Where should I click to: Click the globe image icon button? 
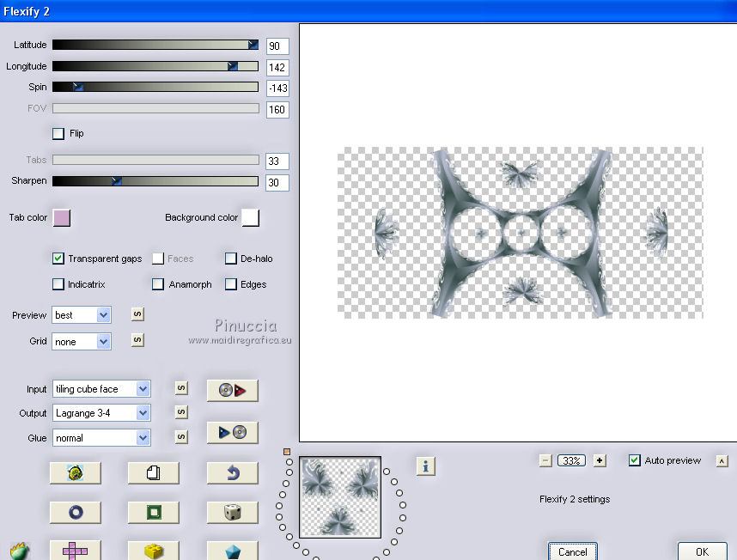click(76, 472)
